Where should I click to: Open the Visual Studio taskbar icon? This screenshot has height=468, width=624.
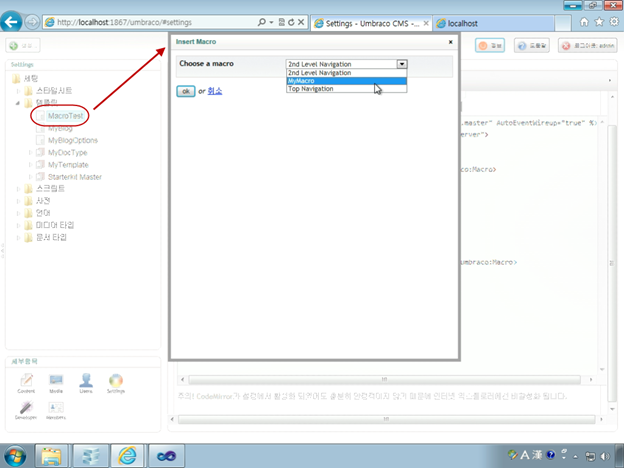167,456
